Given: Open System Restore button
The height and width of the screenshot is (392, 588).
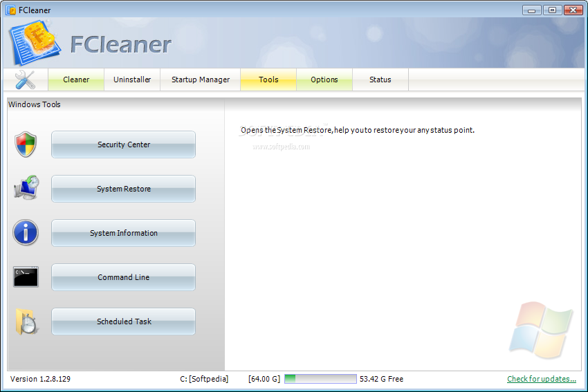Looking at the screenshot, I should coord(123,189).
